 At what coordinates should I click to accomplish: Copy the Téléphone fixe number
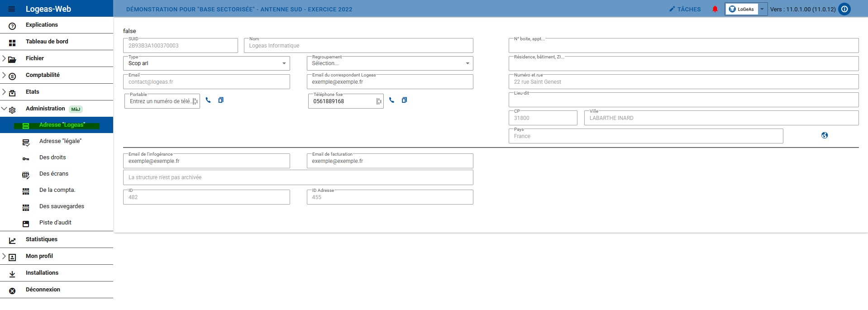pyautogui.click(x=404, y=100)
